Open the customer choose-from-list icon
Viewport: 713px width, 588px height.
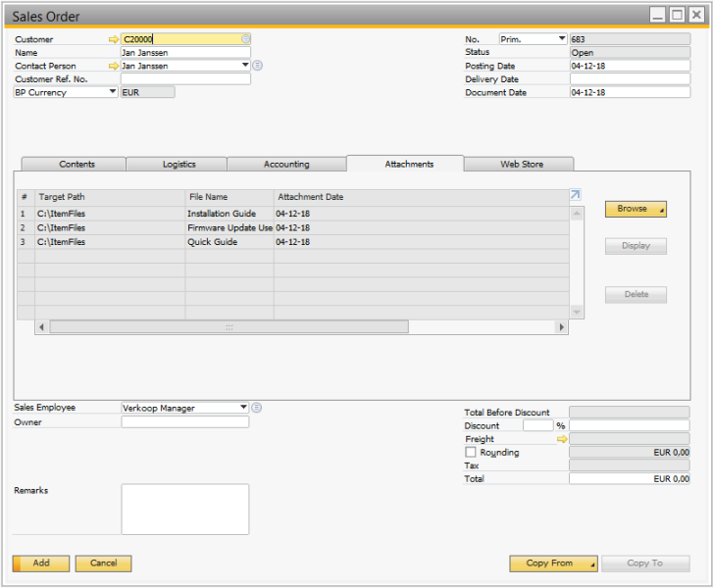point(245,39)
